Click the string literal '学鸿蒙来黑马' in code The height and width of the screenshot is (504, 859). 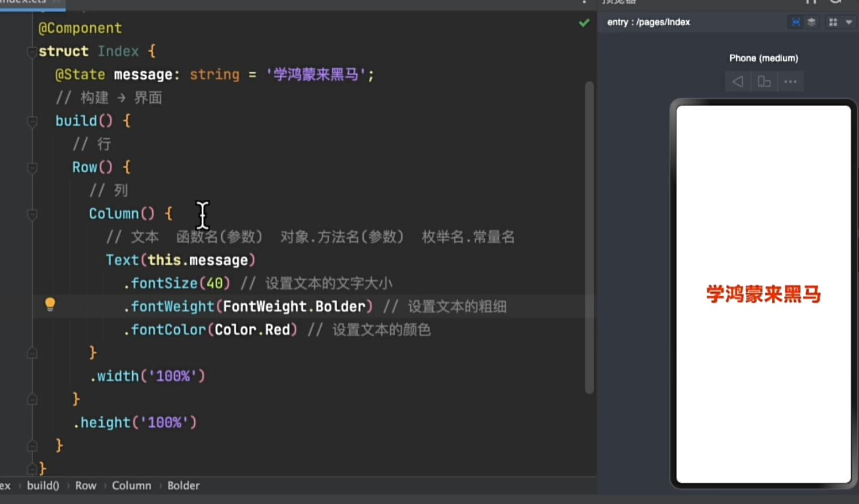pyautogui.click(x=315, y=75)
